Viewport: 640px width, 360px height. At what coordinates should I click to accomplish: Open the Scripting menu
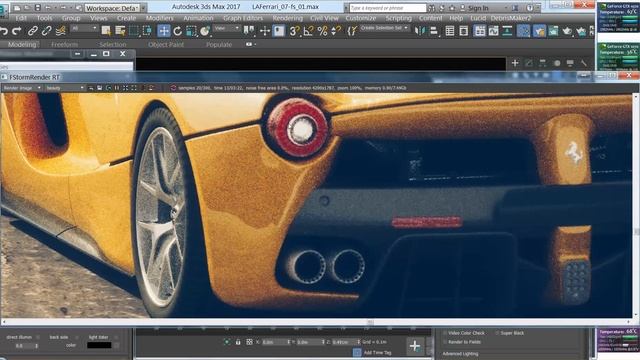398,18
